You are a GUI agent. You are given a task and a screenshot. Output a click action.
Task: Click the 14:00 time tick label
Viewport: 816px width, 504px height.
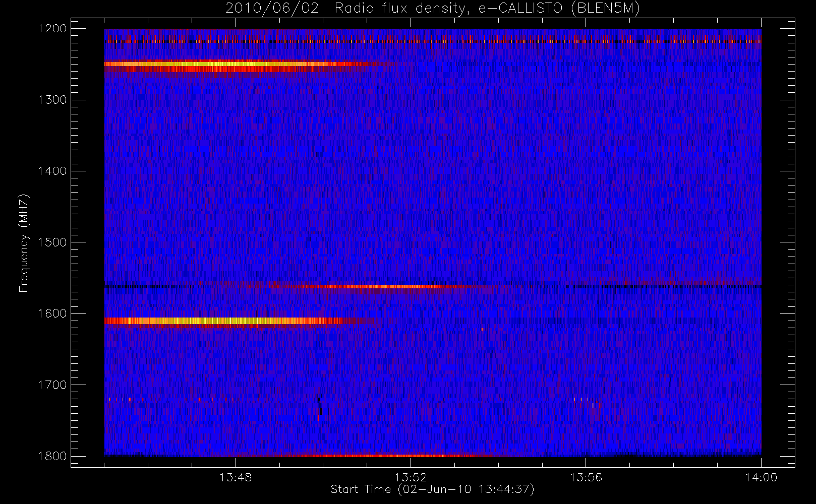761,477
